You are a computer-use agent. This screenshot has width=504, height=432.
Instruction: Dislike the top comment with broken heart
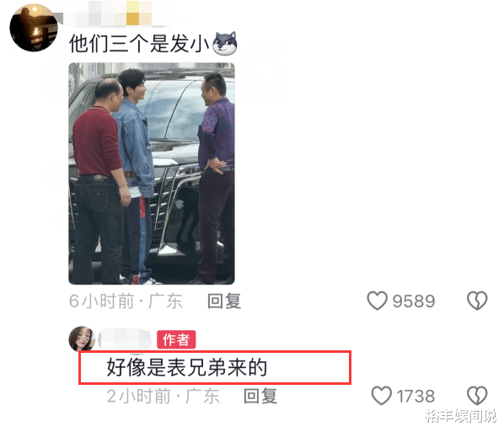[477, 301]
